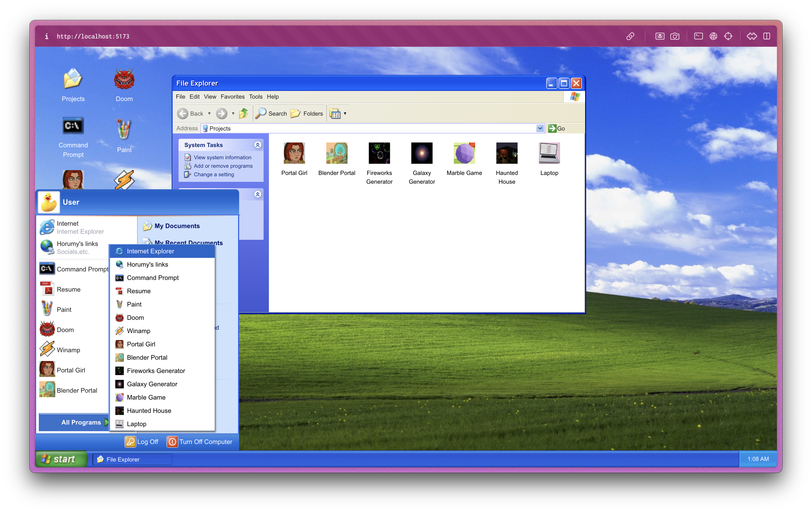Image resolution: width=812 pixels, height=512 pixels.
Task: Toggle the Folders pane button
Action: coord(307,113)
